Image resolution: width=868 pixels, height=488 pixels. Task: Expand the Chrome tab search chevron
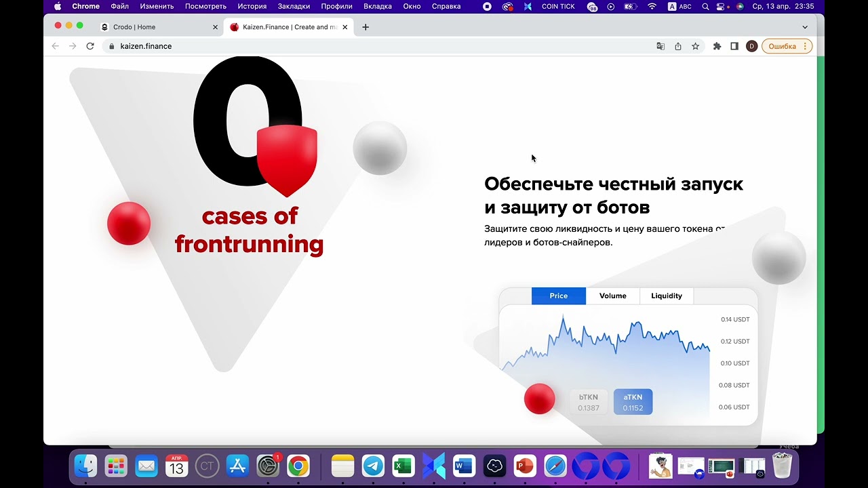click(805, 27)
